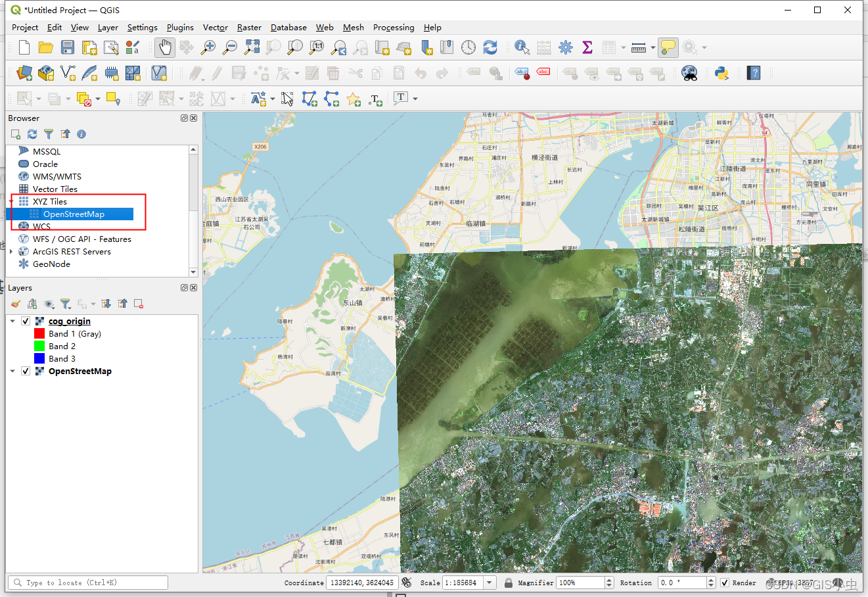Create a new project with the blank-page icon
This screenshot has height=597, width=868.
24,47
